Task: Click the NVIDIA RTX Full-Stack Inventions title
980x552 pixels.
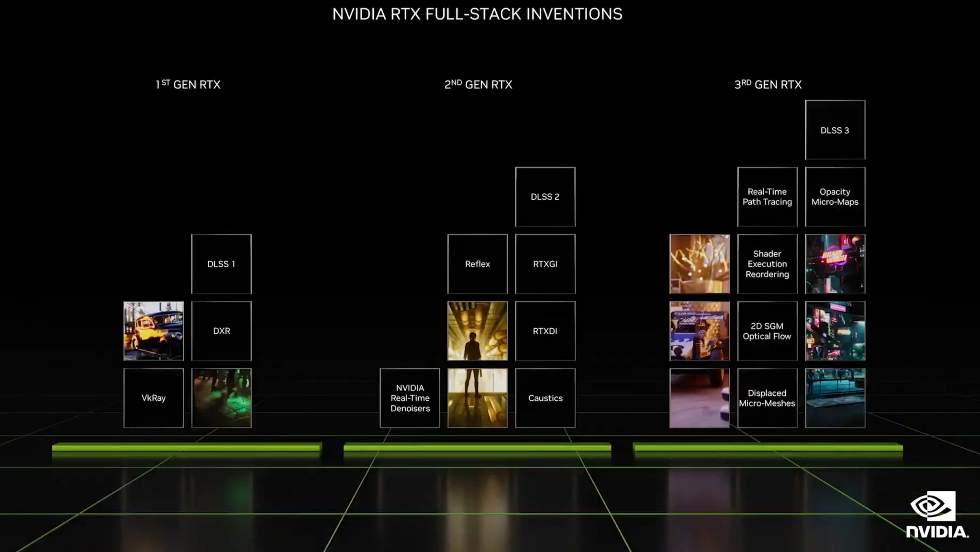Action: [477, 14]
